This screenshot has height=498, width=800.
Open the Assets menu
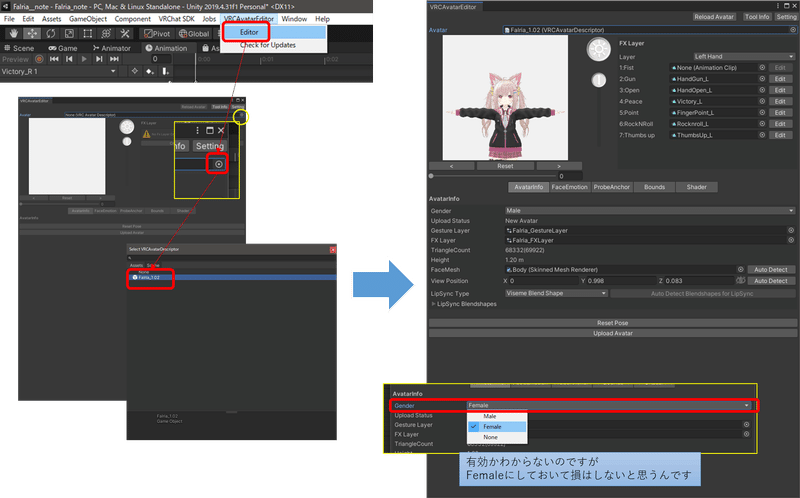[x=51, y=19]
